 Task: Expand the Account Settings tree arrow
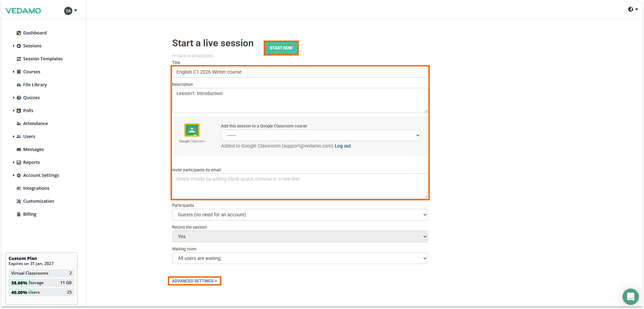point(14,175)
